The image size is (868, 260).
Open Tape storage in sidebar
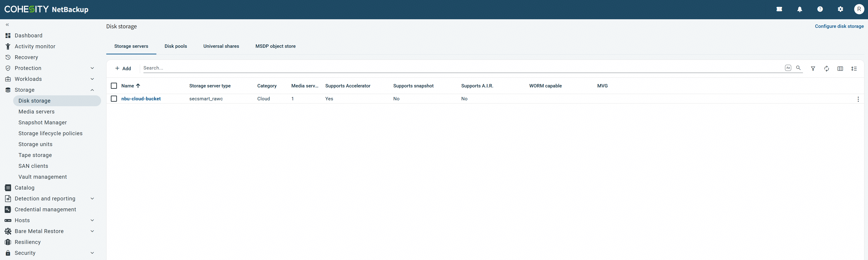click(x=35, y=155)
